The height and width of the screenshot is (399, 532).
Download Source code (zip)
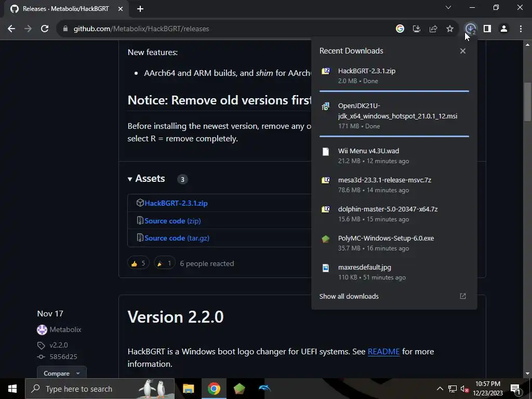point(172,221)
